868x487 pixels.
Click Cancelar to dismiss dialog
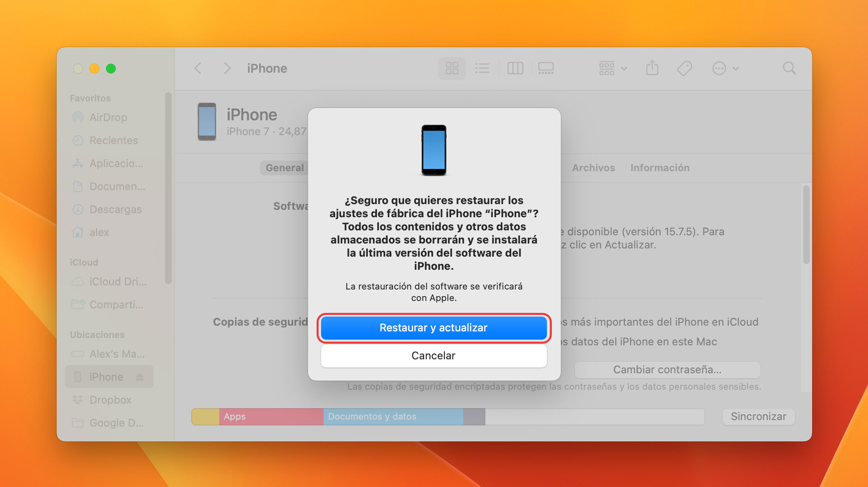(x=434, y=355)
